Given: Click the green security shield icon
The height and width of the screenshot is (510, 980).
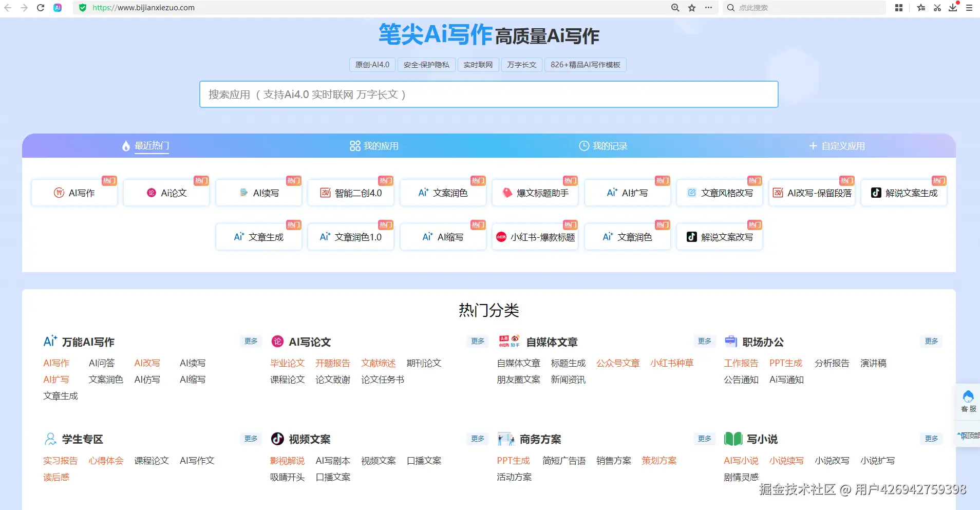Looking at the screenshot, I should [x=82, y=8].
